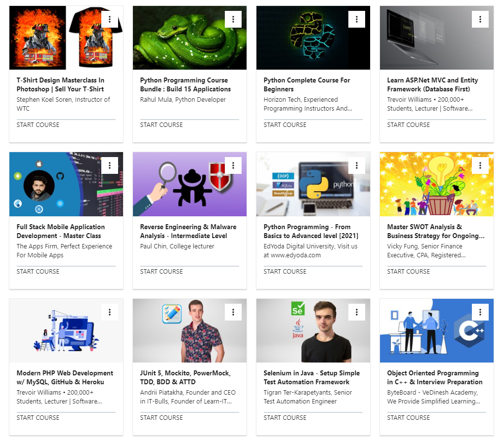This screenshot has width=504, height=445.
Task: Start the Reverse Engineering & Malware Analysis course
Action: pos(162,272)
